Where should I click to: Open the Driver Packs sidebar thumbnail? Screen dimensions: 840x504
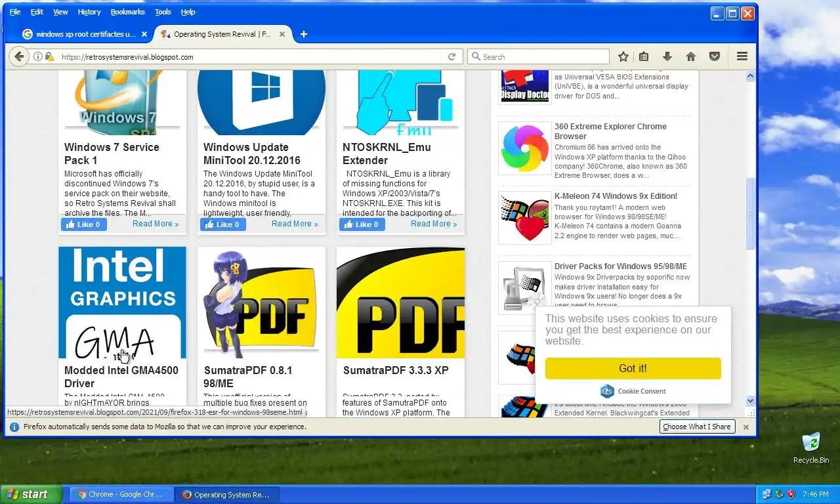pyautogui.click(x=525, y=288)
